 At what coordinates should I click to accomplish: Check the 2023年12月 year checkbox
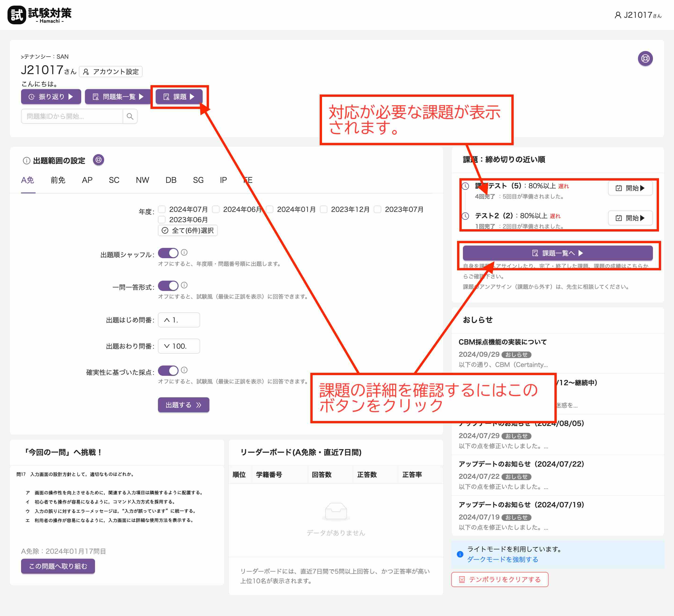click(x=324, y=210)
